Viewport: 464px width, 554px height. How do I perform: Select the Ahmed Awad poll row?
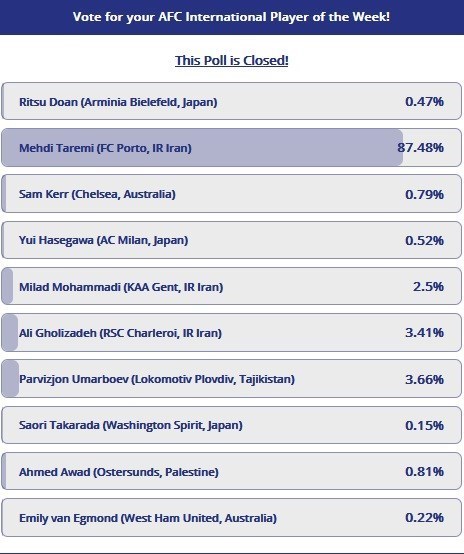pos(231,471)
